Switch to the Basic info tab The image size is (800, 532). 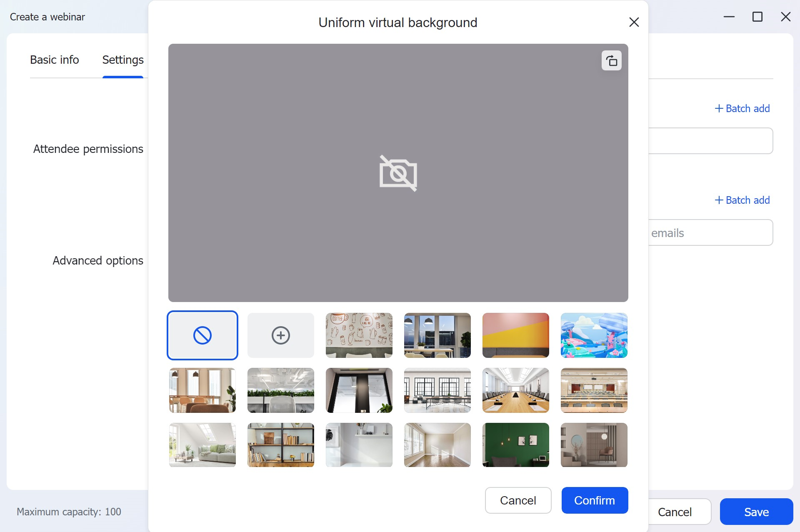point(54,60)
